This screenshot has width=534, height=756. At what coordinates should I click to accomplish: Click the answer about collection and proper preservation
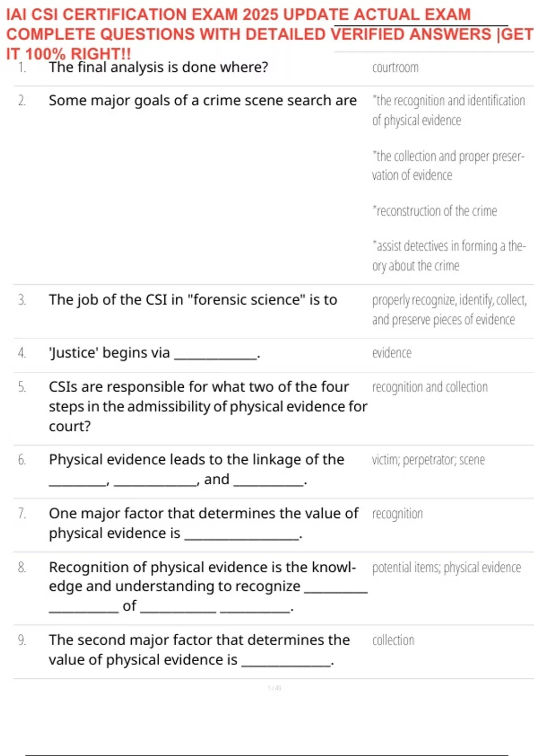point(448,165)
